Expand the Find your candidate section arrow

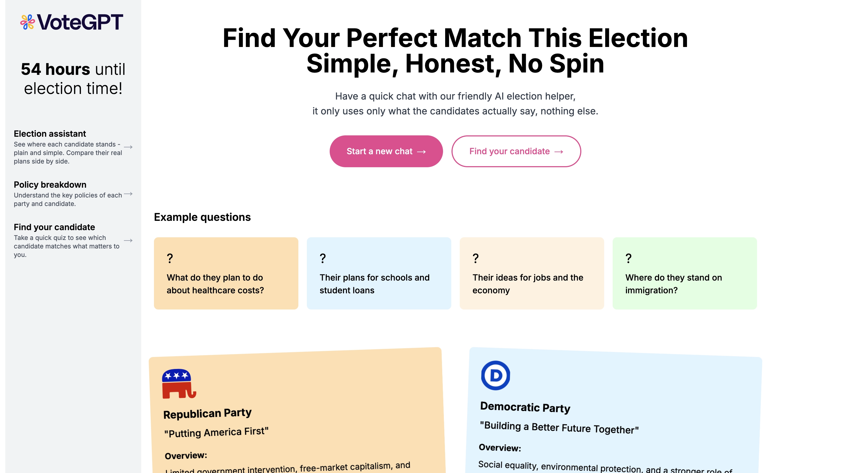pyautogui.click(x=128, y=240)
